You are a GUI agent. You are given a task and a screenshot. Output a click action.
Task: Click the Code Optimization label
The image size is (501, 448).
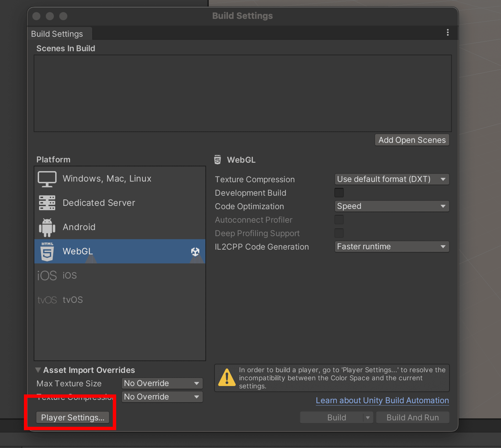coord(249,206)
